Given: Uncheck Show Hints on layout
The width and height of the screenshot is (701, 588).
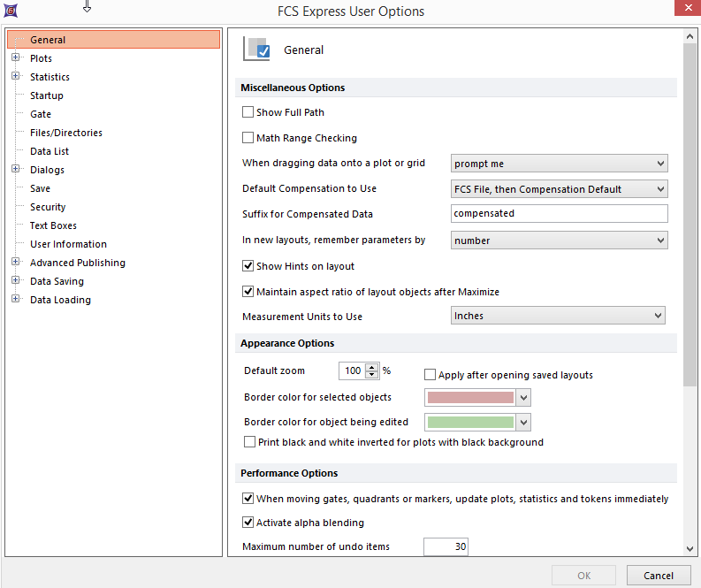Looking at the screenshot, I should point(248,266).
